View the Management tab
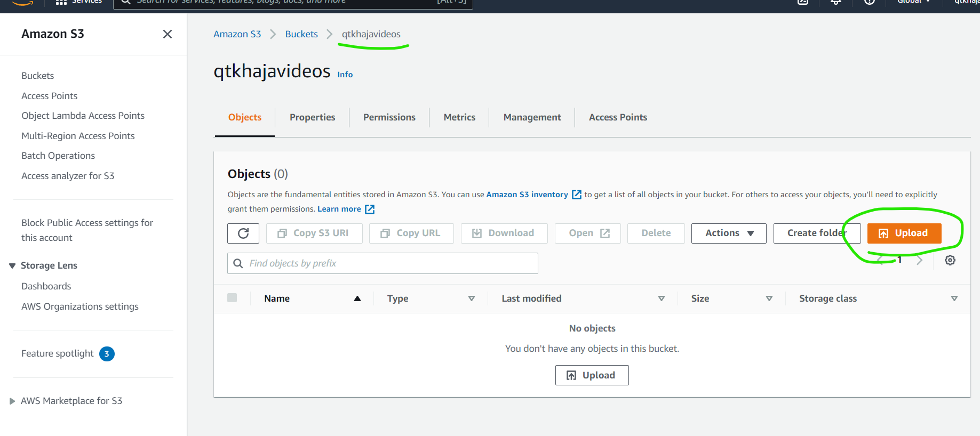Viewport: 980px width, 436px height. [532, 117]
